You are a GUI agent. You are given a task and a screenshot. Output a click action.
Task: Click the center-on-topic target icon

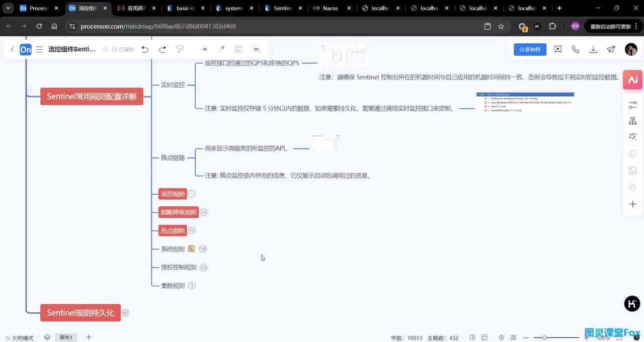[x=502, y=337]
